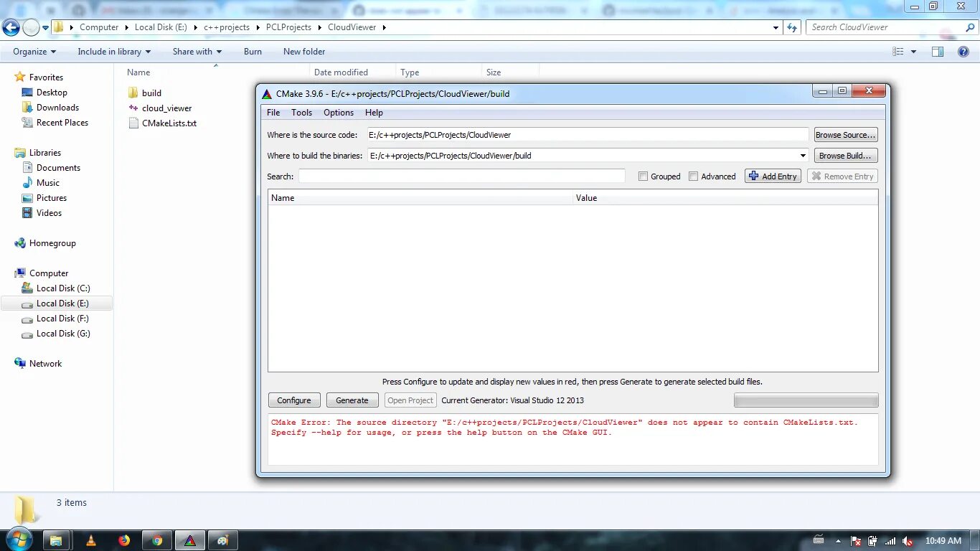Open the Share with menu
The height and width of the screenshot is (551, 980).
197,52
